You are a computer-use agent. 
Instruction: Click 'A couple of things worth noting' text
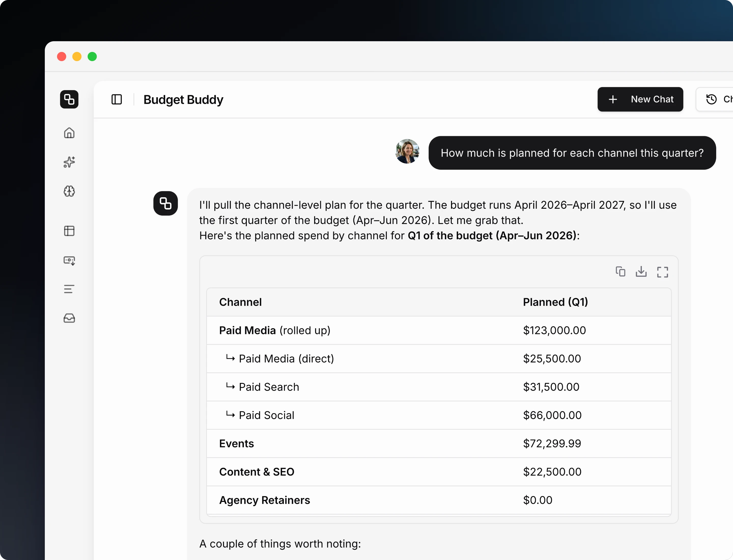click(x=280, y=544)
